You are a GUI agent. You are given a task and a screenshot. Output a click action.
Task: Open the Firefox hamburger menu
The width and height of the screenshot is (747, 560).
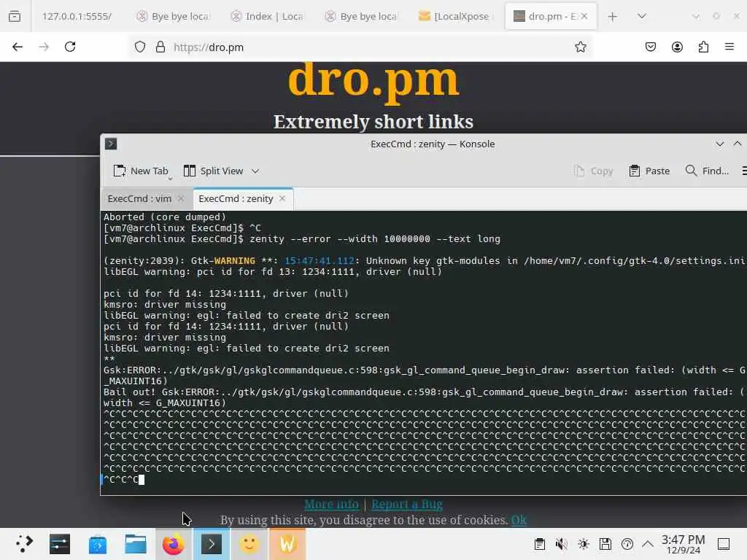(729, 47)
